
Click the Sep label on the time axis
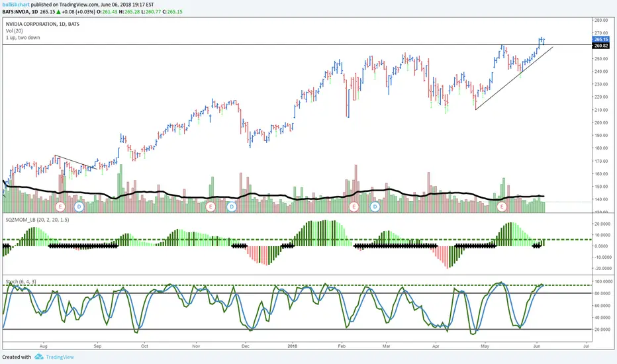pyautogui.click(x=97, y=346)
